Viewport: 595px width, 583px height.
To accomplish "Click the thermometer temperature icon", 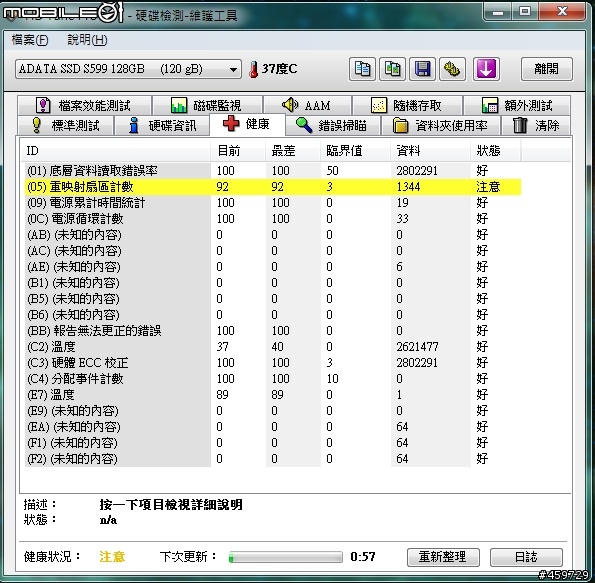I will (253, 69).
